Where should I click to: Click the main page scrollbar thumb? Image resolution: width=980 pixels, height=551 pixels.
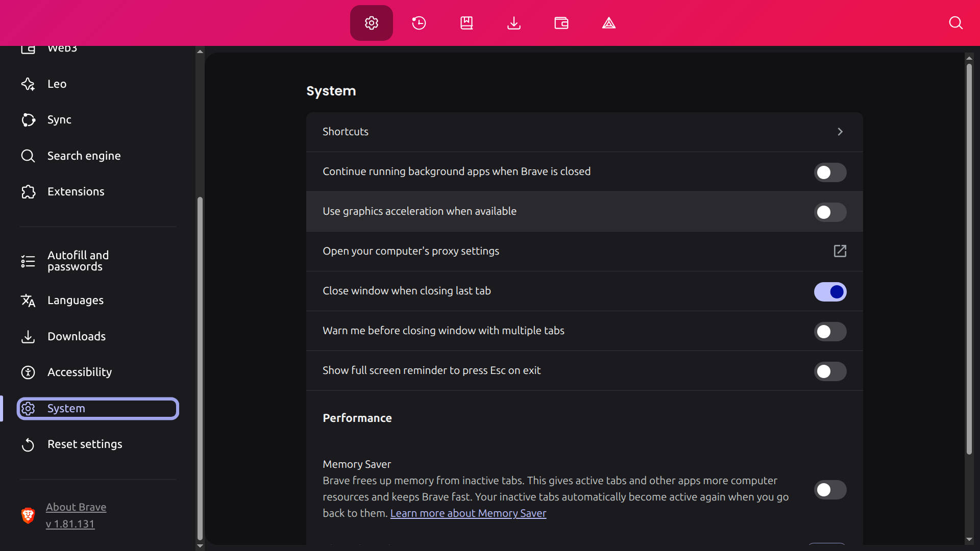[x=969, y=259]
